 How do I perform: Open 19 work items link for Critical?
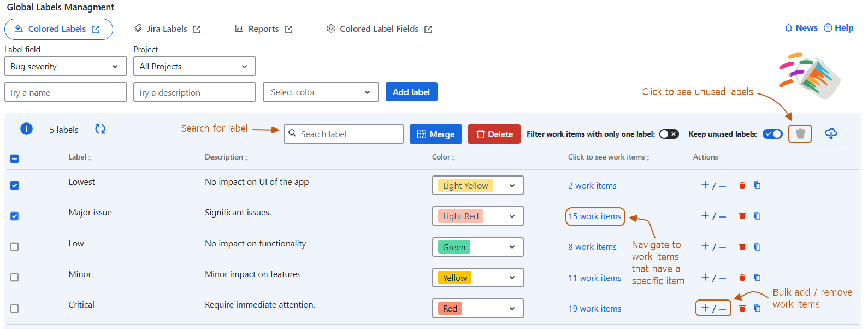pyautogui.click(x=595, y=309)
